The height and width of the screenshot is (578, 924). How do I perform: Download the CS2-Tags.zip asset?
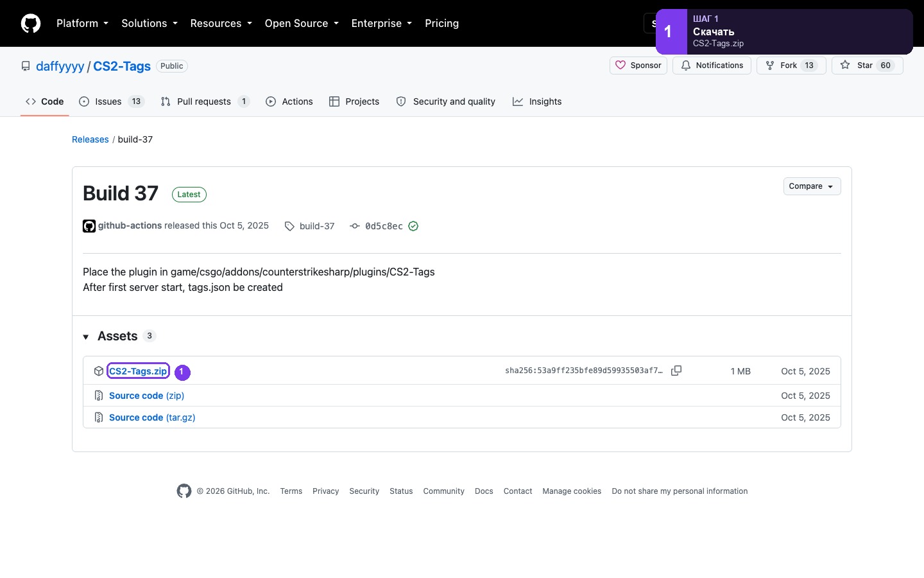pos(138,371)
